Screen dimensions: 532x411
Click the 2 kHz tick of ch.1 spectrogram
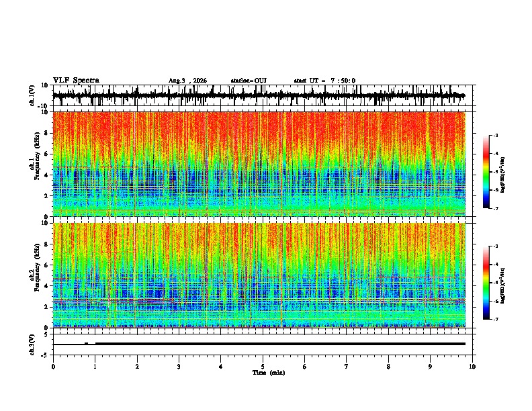47,196
